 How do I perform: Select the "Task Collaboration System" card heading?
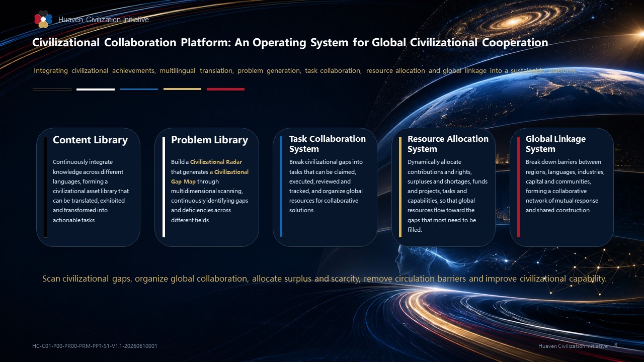coord(328,144)
